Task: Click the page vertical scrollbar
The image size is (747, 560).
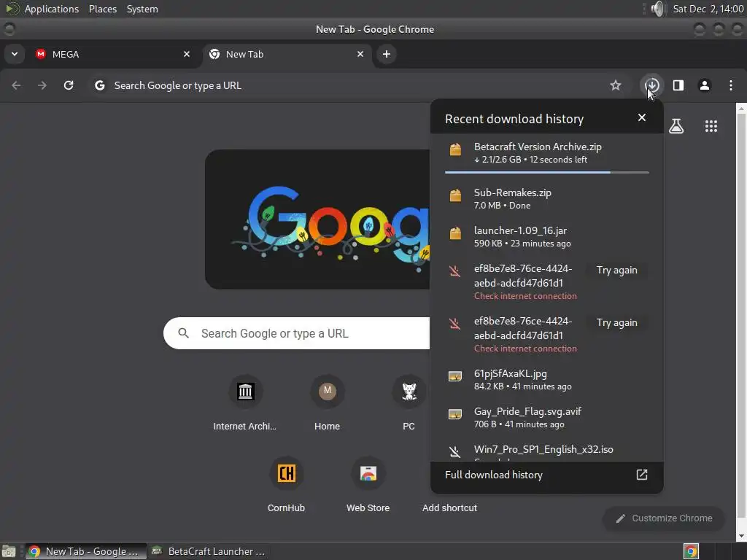Action: point(741,314)
